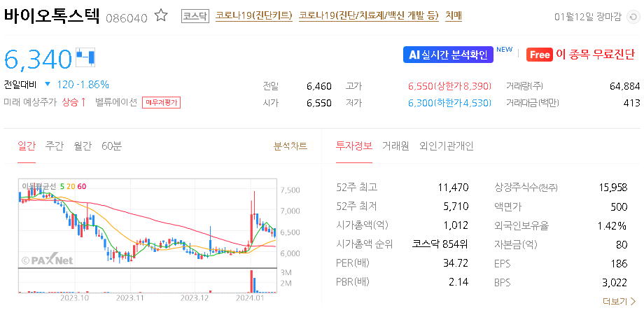The height and width of the screenshot is (315, 644).
Task: Switch chart to 일간 tab
Action: (27, 146)
